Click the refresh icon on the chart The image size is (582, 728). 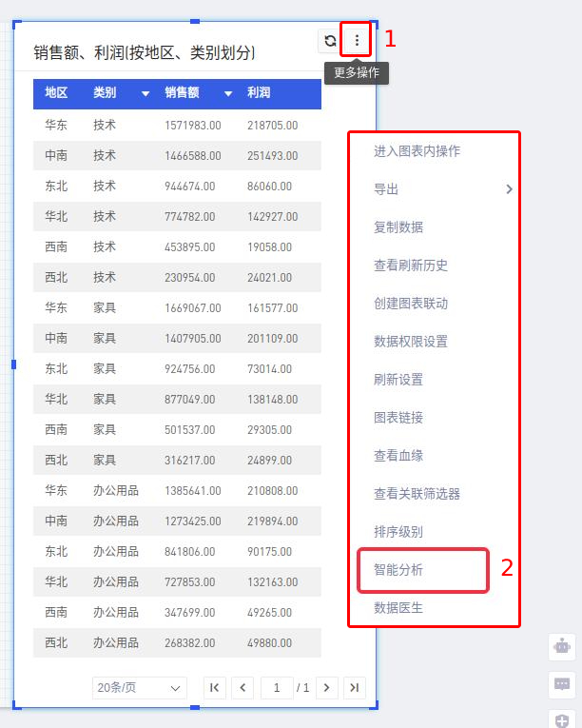[x=330, y=41]
